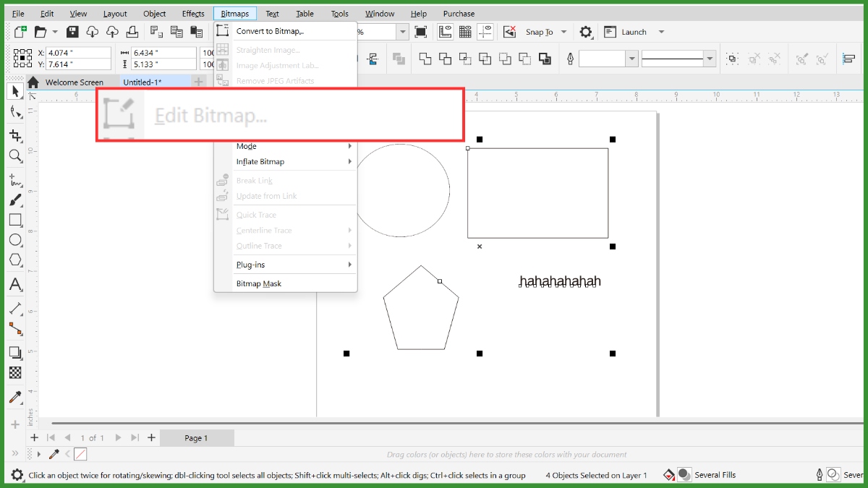Open the zoom level dropdown
868x488 pixels.
point(402,32)
